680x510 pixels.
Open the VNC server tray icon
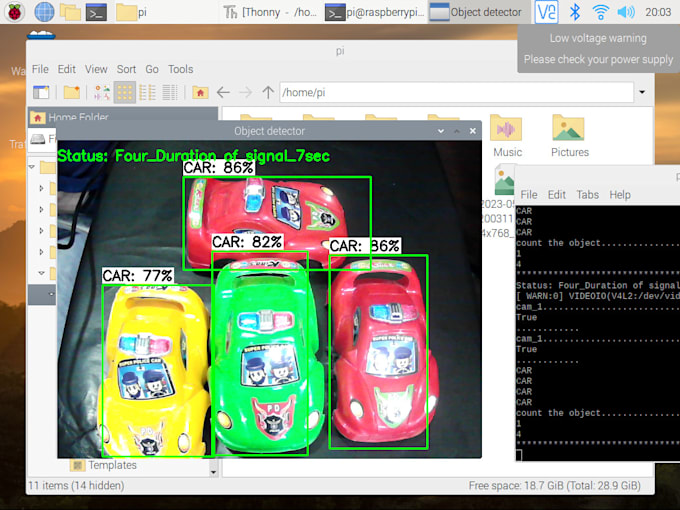point(546,12)
